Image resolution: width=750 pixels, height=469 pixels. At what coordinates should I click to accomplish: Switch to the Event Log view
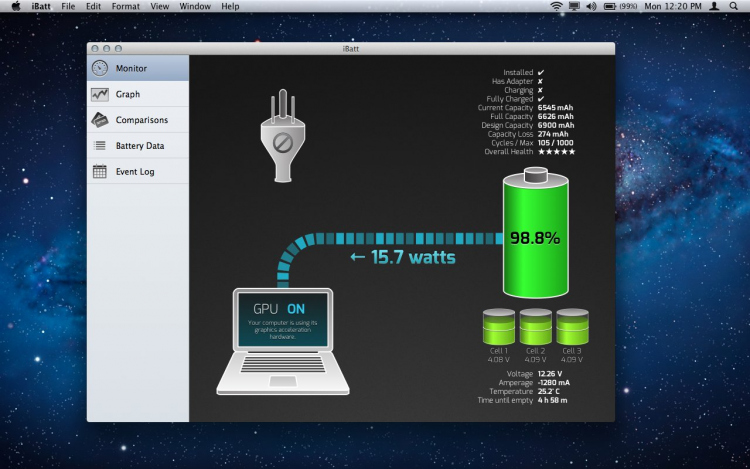point(138,171)
